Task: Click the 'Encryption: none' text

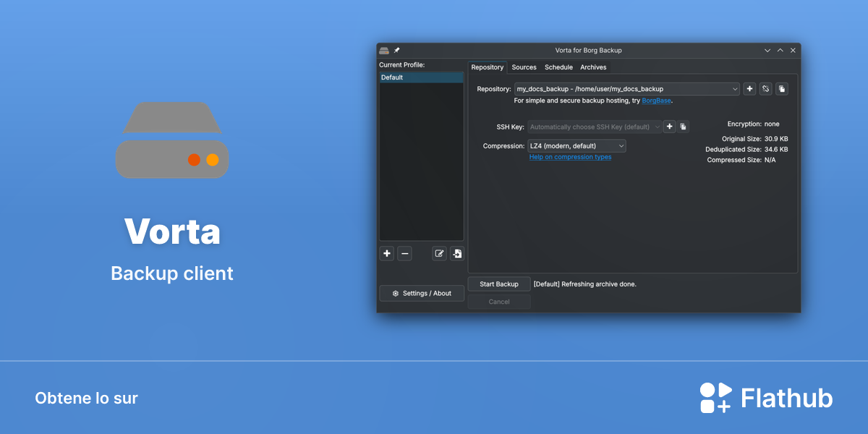Action: pyautogui.click(x=754, y=124)
